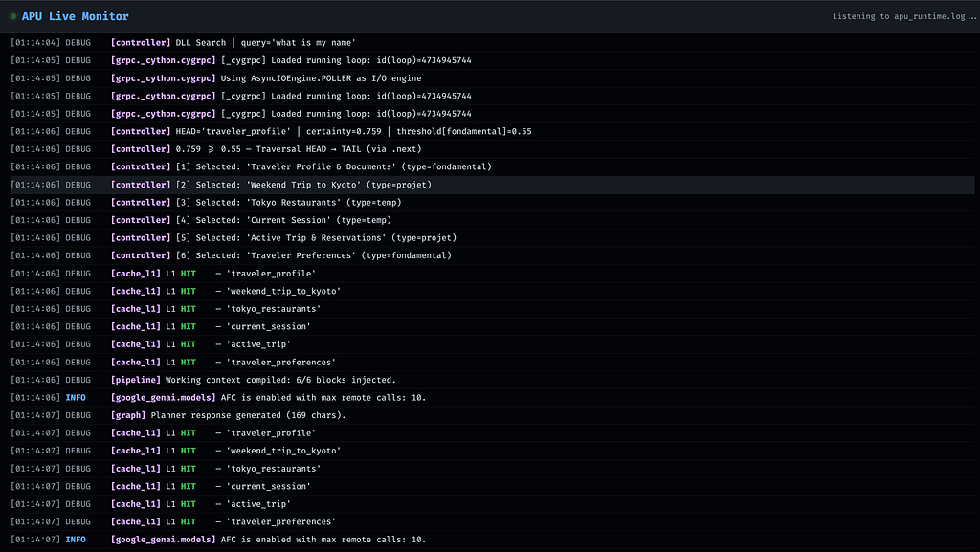980x552 pixels.
Task: Select '[1] Selected: Traveler Profile & Documents' line
Action: point(493,166)
